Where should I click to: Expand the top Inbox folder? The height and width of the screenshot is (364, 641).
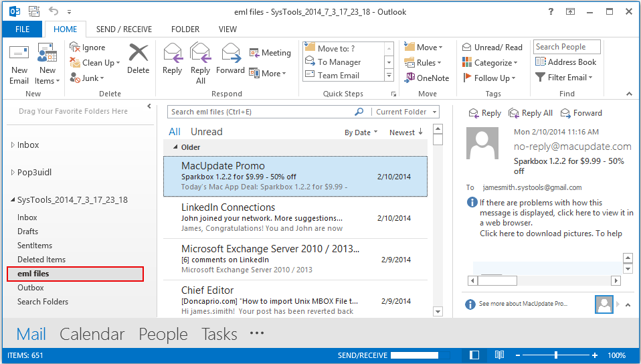(13, 145)
